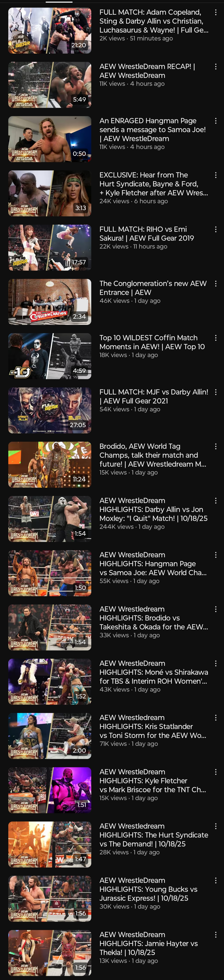224x980 pixels.
Task: Open Moné vs Shirakawa highlights title
Action: pyautogui.click(x=153, y=672)
